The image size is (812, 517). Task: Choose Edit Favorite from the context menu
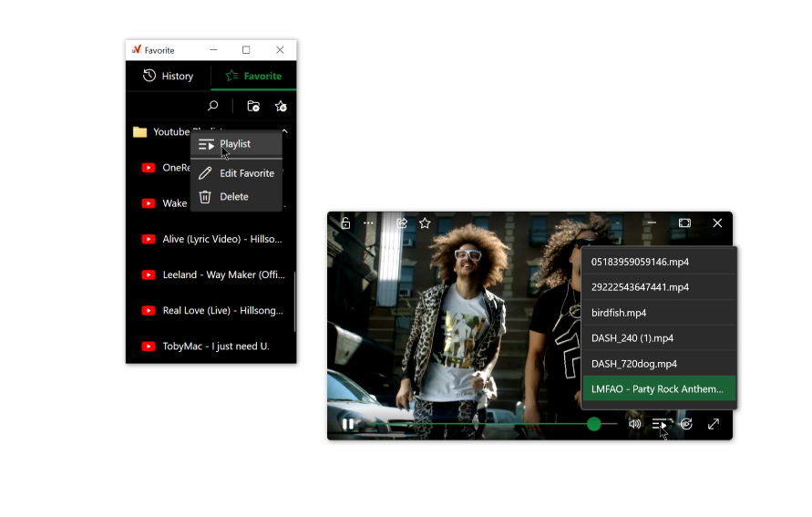click(x=236, y=173)
